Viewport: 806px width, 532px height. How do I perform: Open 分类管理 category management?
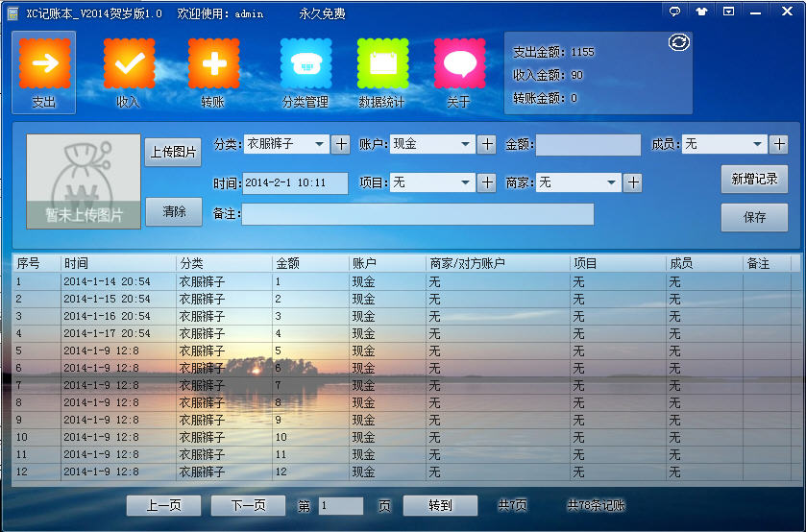[x=305, y=71]
